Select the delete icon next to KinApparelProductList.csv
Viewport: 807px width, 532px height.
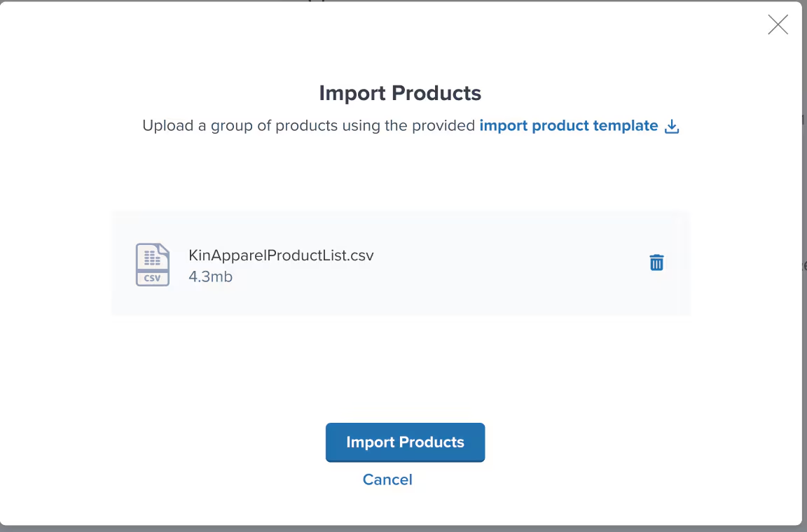click(656, 262)
